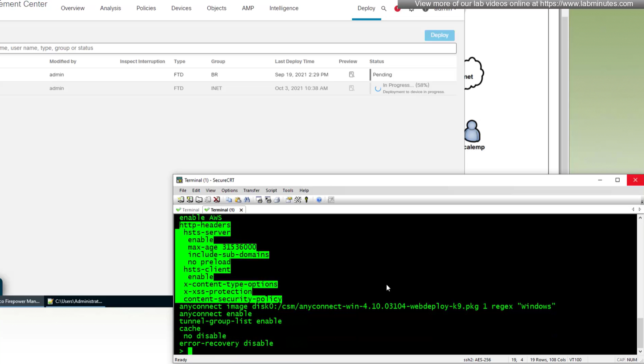The width and height of the screenshot is (644, 364).
Task: Open Public Key Assistant key icon
Action: 307,200
